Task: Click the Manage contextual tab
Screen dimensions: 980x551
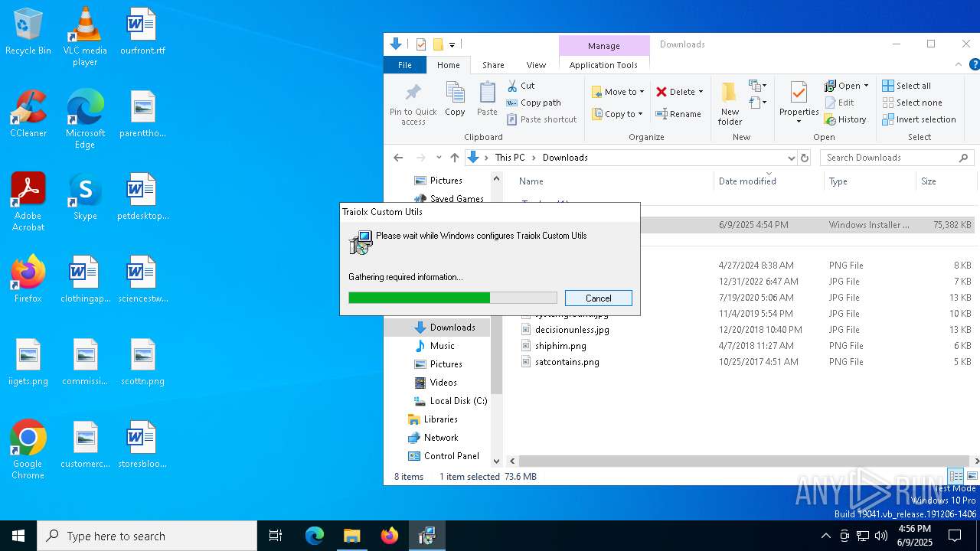Action: pyautogui.click(x=604, y=46)
